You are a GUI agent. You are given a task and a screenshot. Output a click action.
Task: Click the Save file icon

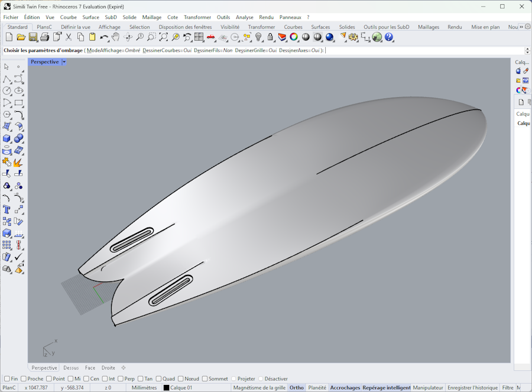pyautogui.click(x=33, y=37)
